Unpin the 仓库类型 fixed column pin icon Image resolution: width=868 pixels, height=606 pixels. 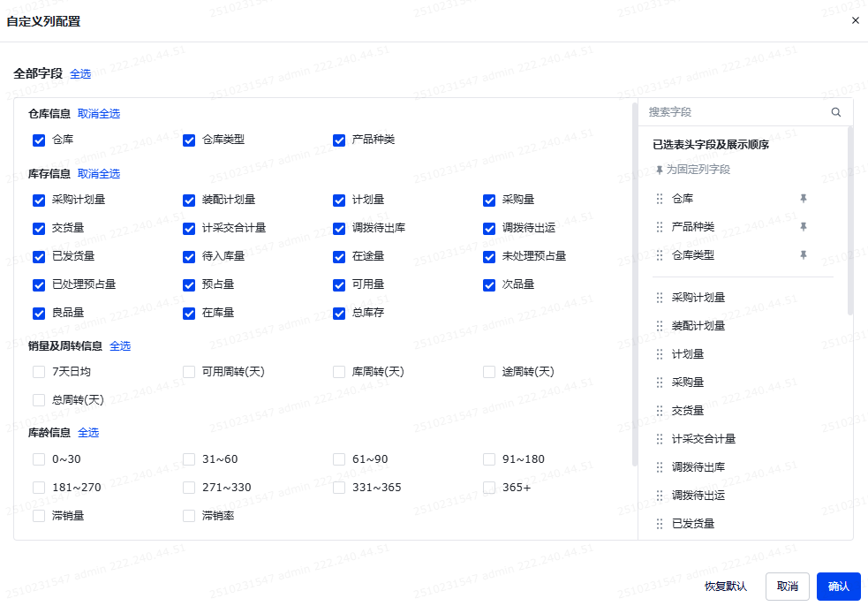pos(804,254)
